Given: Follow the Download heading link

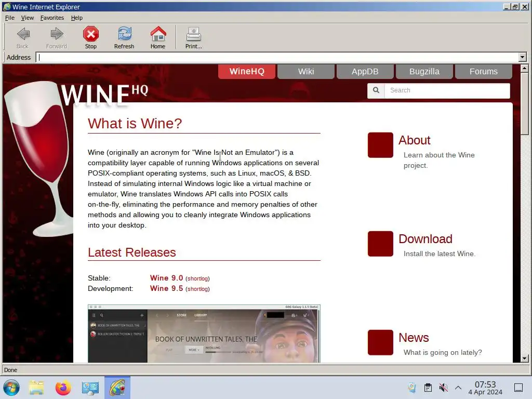Looking at the screenshot, I should coord(425,239).
